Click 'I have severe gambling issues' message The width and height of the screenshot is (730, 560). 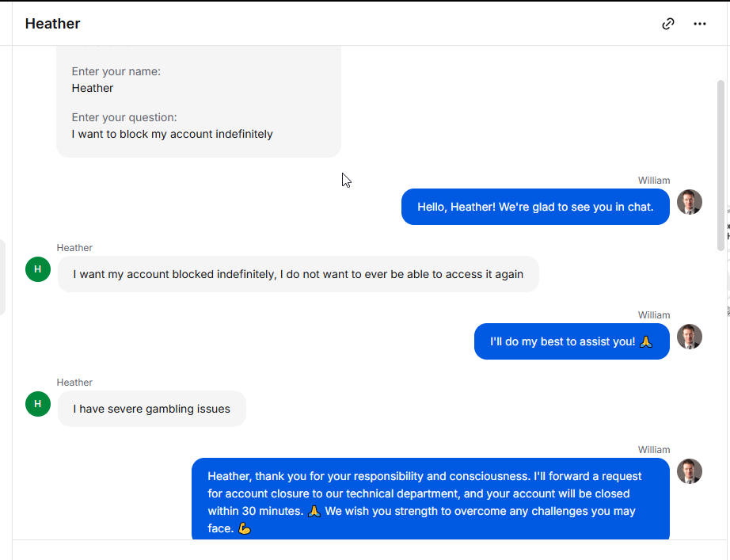tap(152, 409)
